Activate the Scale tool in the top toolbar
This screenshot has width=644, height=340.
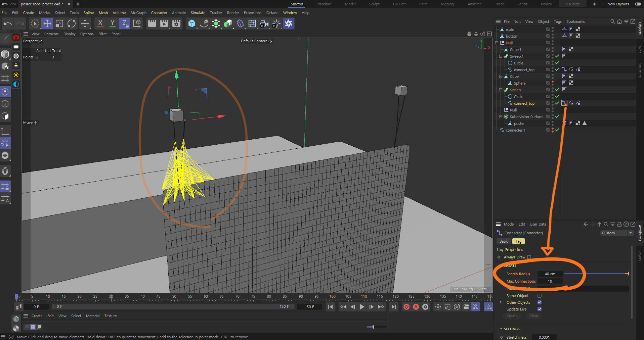pos(59,23)
